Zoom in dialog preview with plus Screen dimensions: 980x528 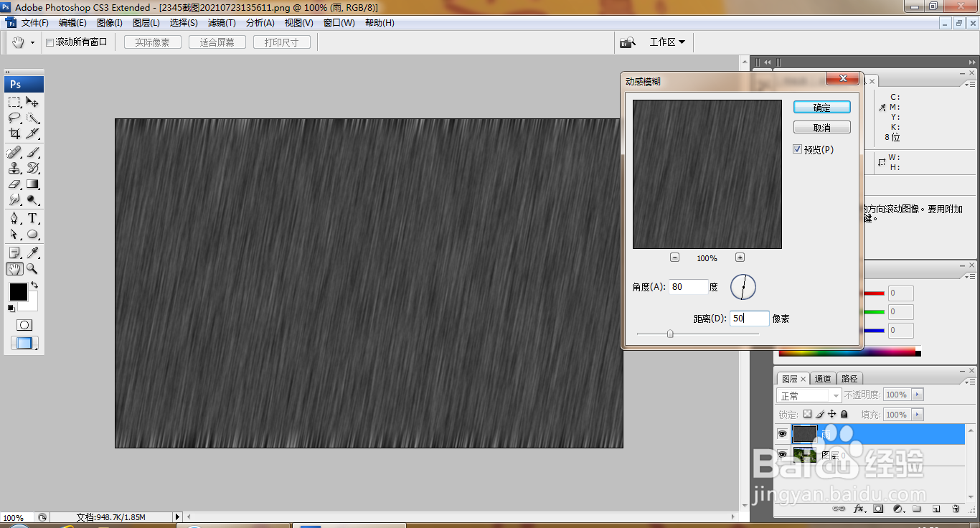point(740,258)
